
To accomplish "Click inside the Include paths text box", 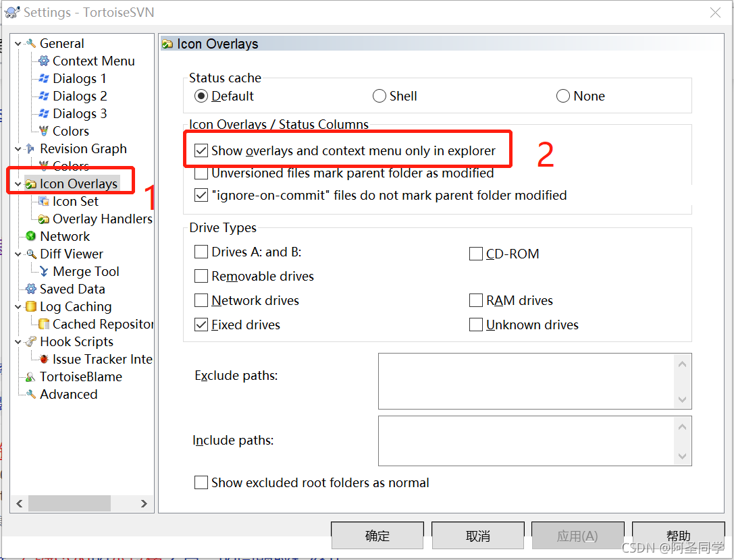I will coord(526,441).
